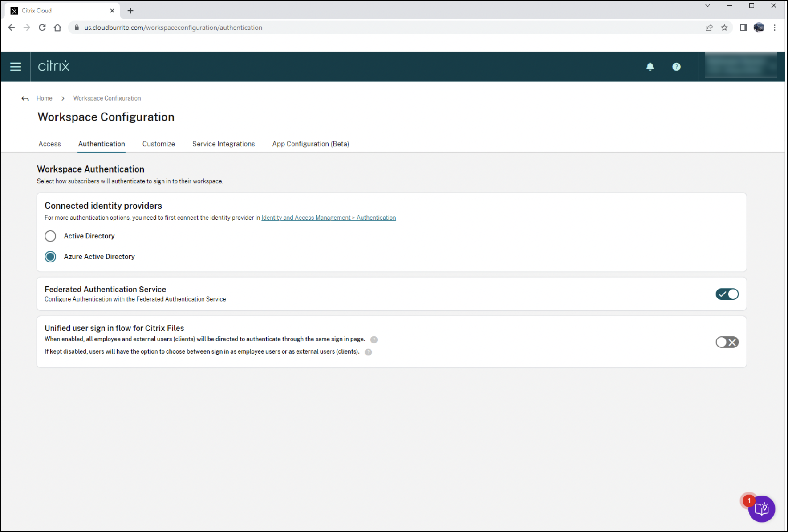
Task: Toggle the browser side panel
Action: tap(743, 28)
